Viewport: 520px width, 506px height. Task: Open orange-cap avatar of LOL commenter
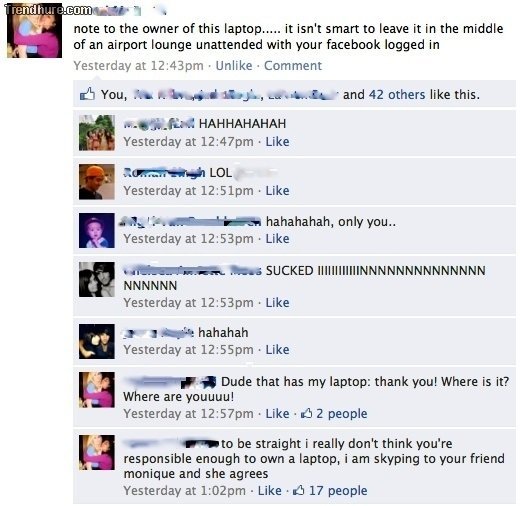97,182
